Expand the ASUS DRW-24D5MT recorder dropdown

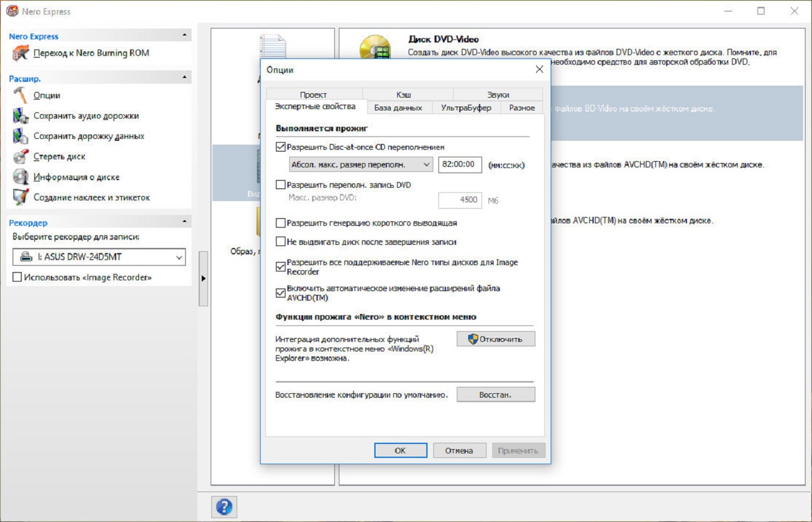99,258
